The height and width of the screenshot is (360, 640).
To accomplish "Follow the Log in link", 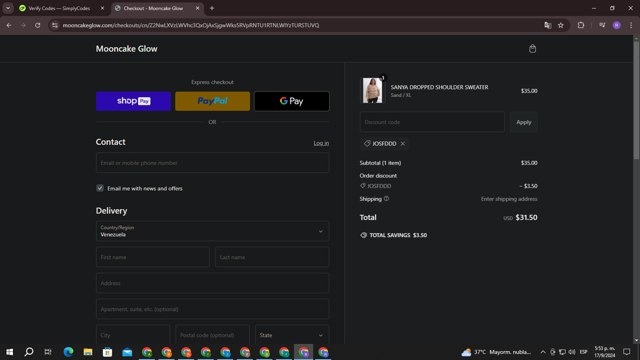I will pyautogui.click(x=321, y=143).
